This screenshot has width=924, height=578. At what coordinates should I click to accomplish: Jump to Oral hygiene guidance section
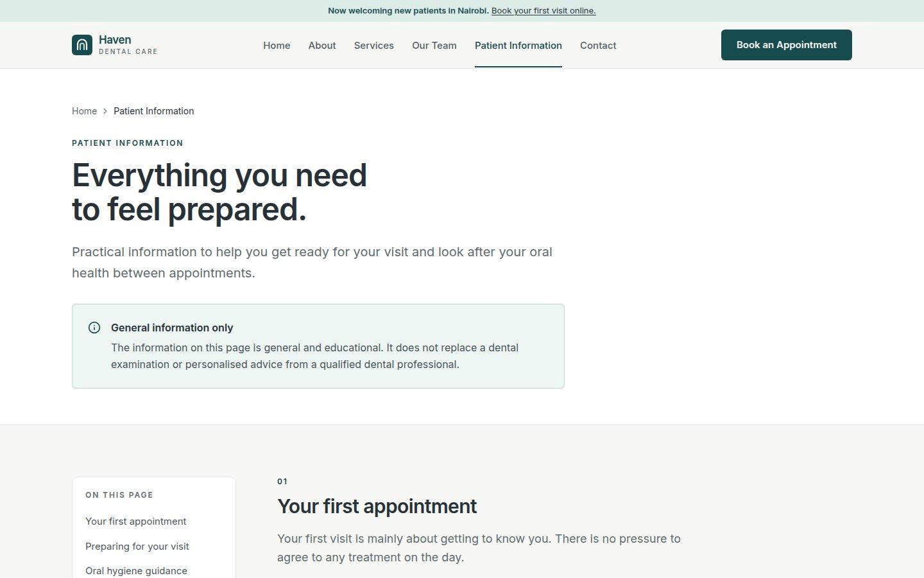click(136, 571)
